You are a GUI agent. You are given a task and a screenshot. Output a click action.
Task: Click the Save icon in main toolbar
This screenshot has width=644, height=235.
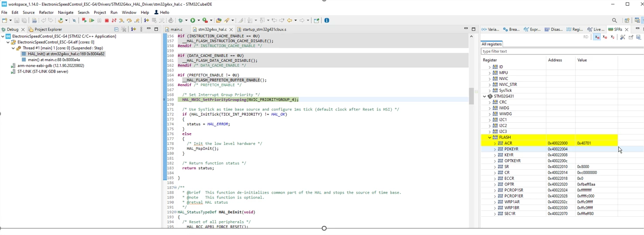(17, 20)
